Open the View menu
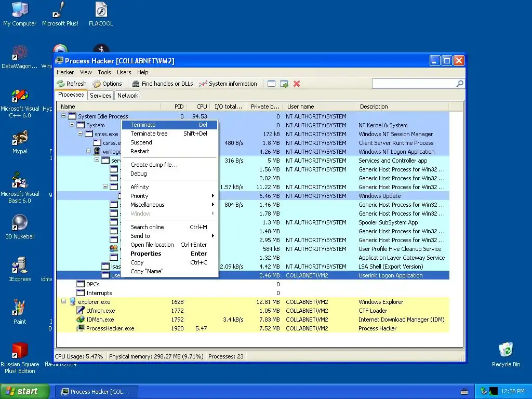Image resolution: width=532 pixels, height=399 pixels. 86,72
